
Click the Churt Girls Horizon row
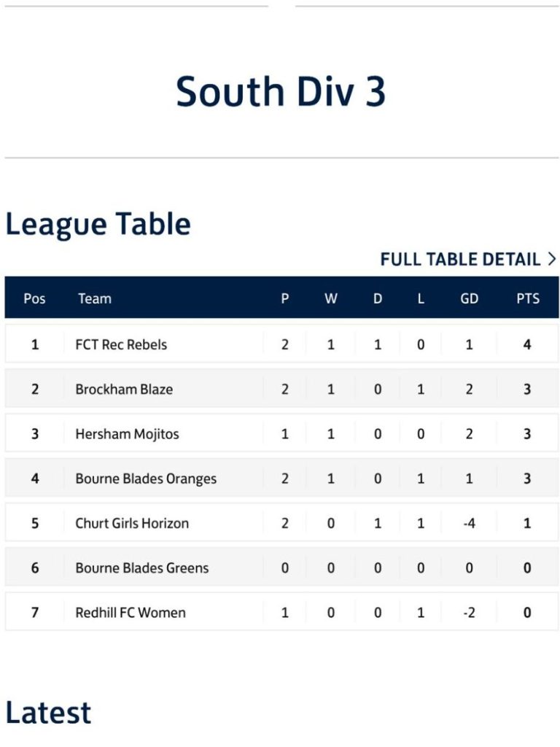click(132, 523)
